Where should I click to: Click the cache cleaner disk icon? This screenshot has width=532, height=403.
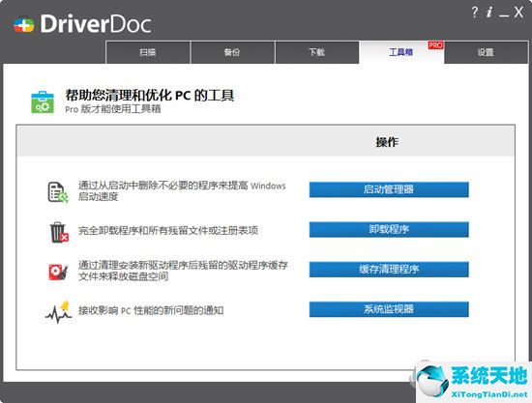[x=58, y=272]
